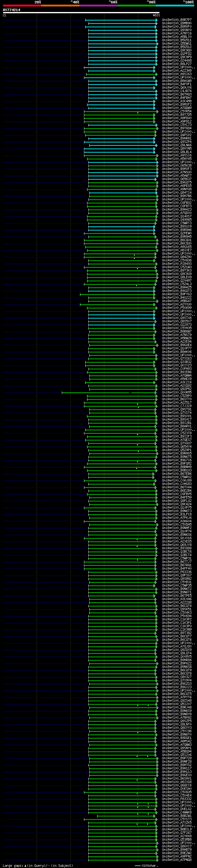
Task: Select the UniRef100_B9T7D5 label
Action: pyautogui.click(x=177, y=115)
